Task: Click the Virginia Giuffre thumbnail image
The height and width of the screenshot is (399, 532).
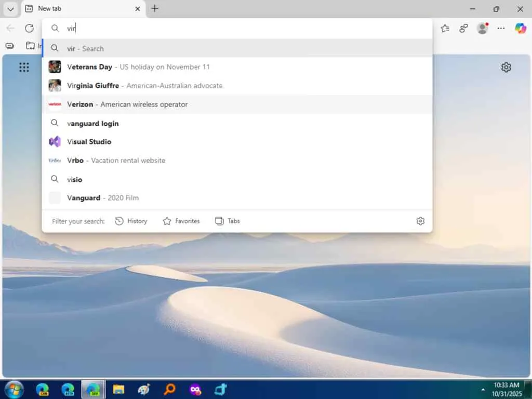Action: pos(55,86)
